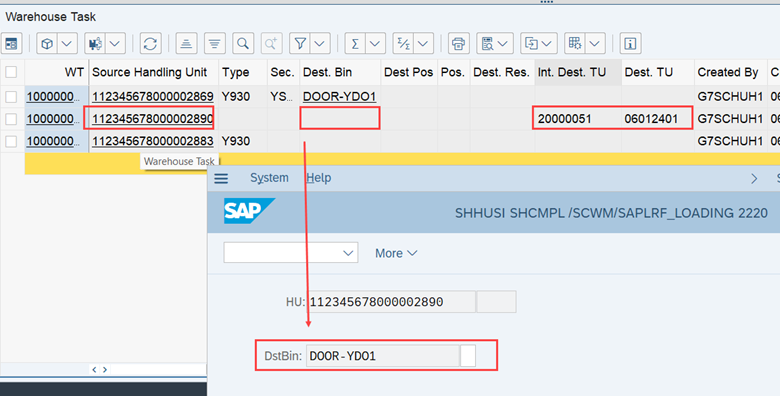This screenshot has height=396, width=780.
Task: Click the DstBin field showing DOOR-YDO1
Action: [383, 356]
